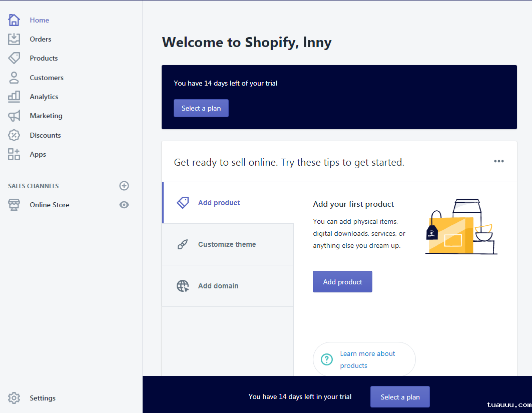532x413 pixels.
Task: Click the Settings gear icon
Action: pos(14,398)
